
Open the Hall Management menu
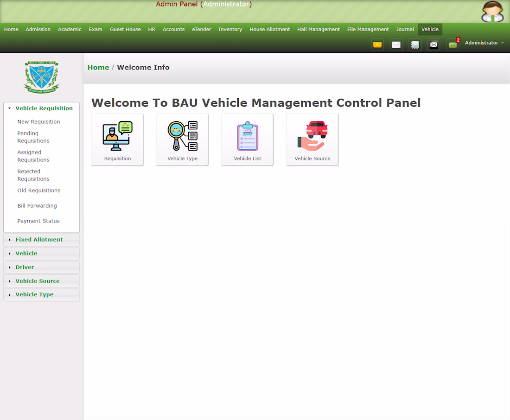[x=319, y=29]
